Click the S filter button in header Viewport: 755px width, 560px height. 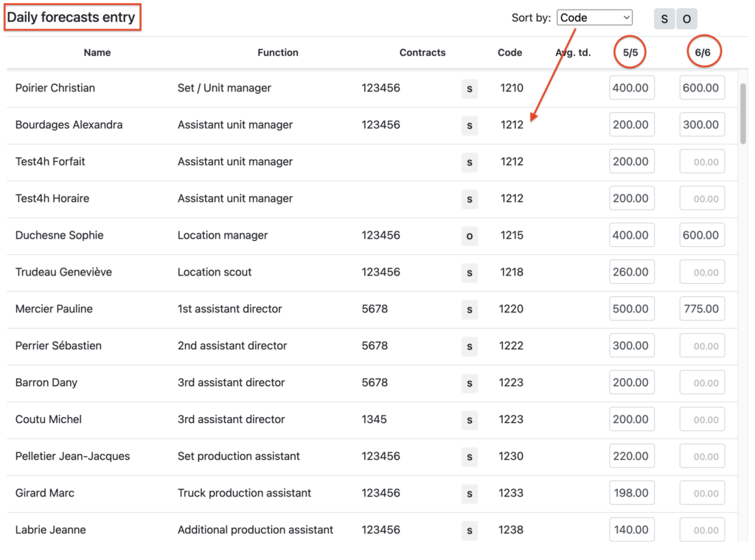664,19
